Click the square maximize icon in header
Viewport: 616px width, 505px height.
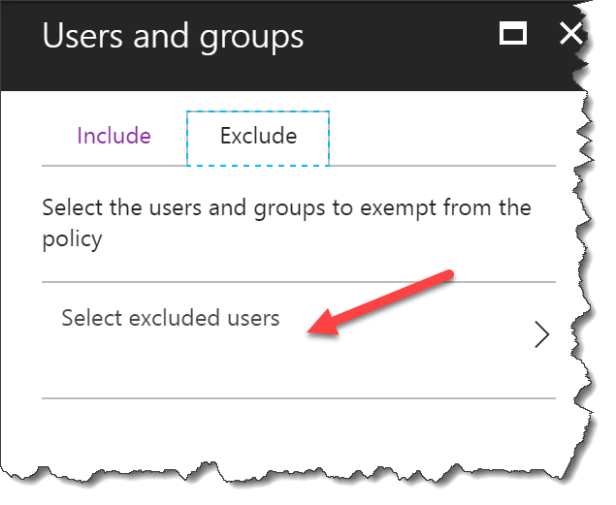(513, 33)
